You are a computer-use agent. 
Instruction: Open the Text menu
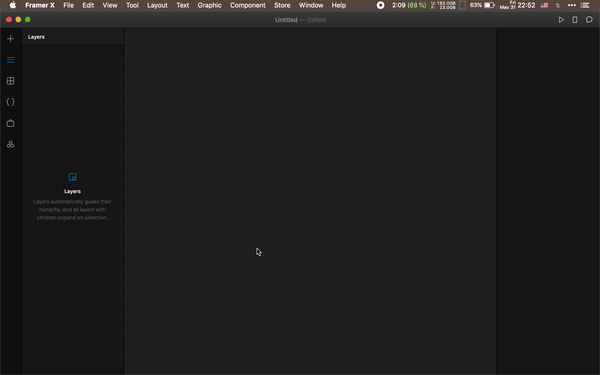click(x=183, y=5)
